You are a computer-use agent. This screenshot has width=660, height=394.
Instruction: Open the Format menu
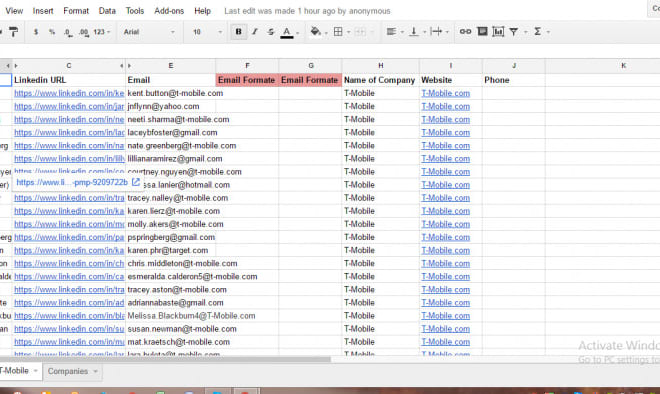(x=76, y=11)
